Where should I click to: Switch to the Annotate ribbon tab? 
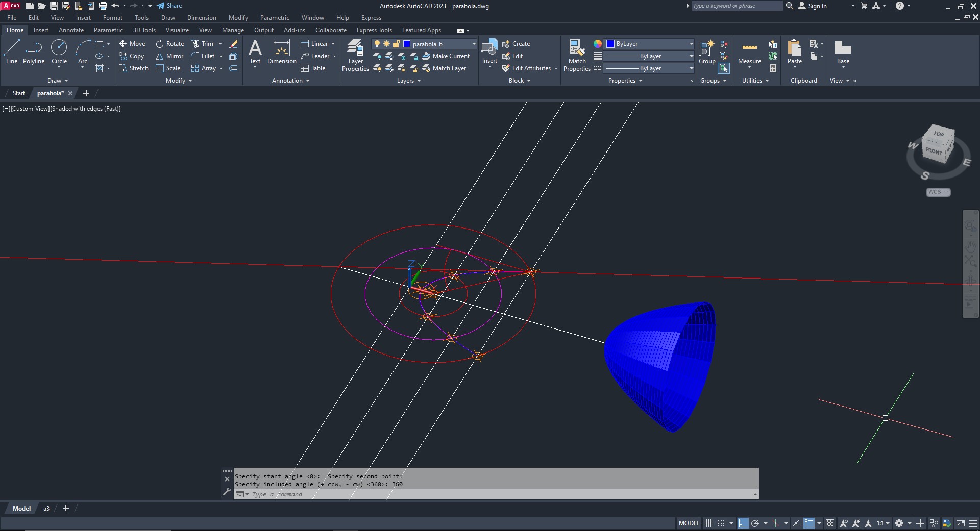pos(71,30)
